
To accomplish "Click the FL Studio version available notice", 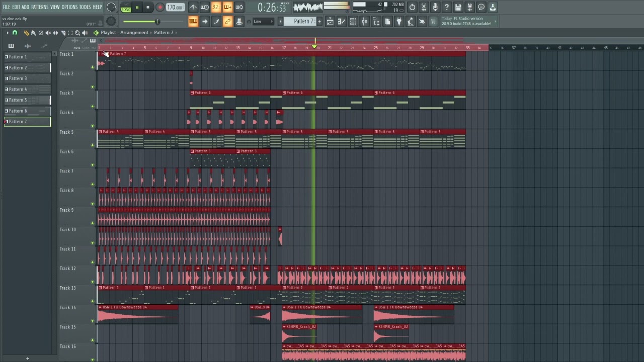I will coord(468,21).
